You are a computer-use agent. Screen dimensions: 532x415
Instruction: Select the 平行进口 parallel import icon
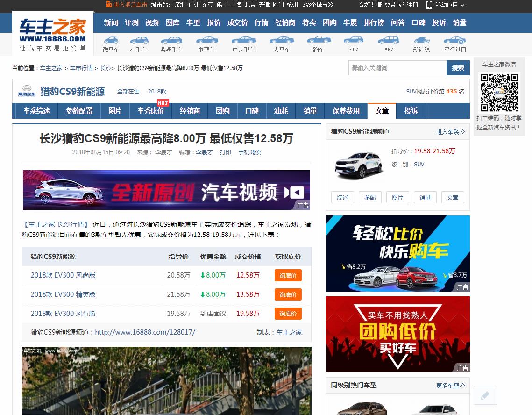tap(455, 40)
